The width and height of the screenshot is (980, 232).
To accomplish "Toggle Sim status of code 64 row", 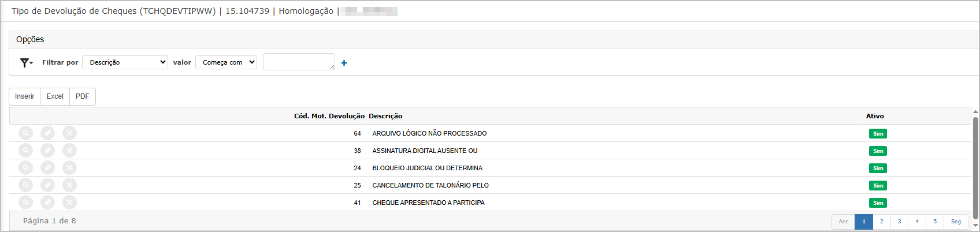I will click(x=878, y=134).
